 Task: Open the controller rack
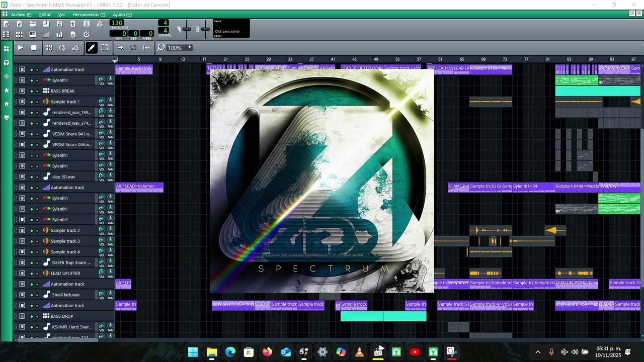(86, 35)
